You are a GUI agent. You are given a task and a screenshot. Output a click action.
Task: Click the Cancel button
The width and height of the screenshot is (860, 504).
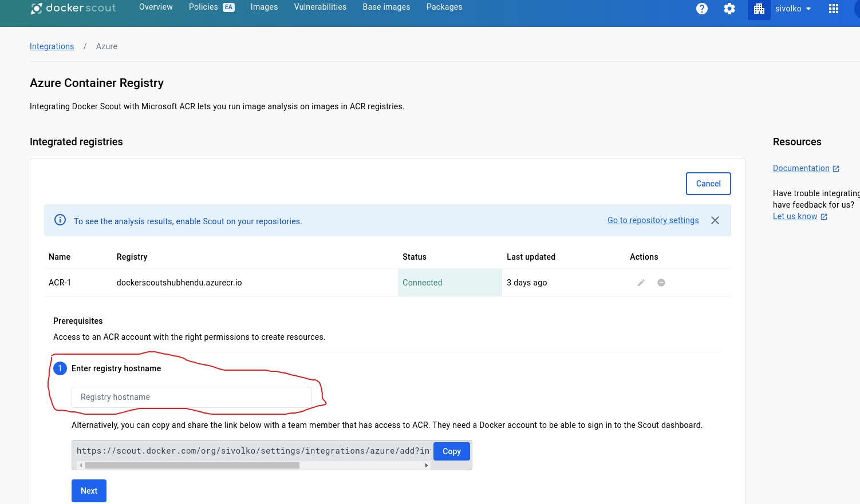click(708, 184)
